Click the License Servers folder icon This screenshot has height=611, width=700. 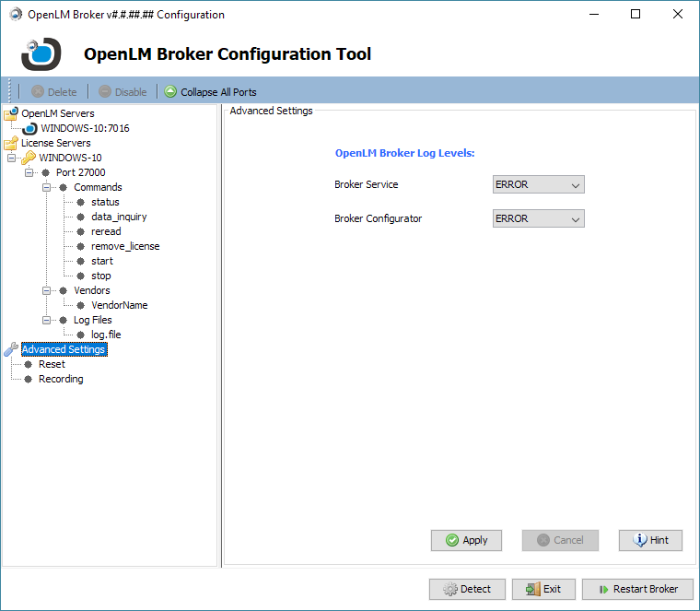pos(11,143)
